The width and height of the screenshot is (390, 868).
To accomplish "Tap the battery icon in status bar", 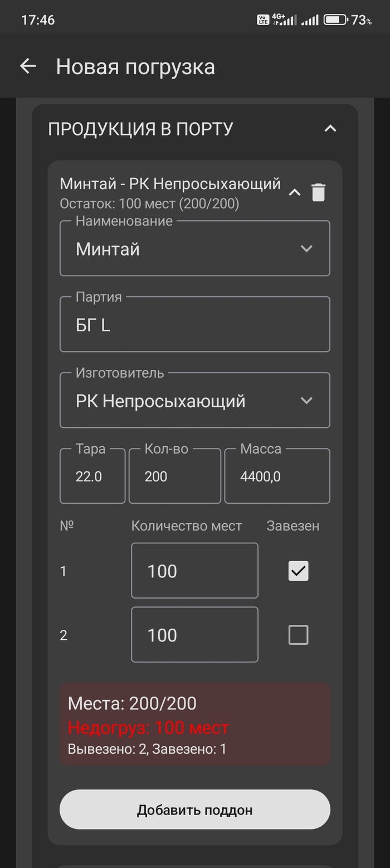I will click(335, 20).
